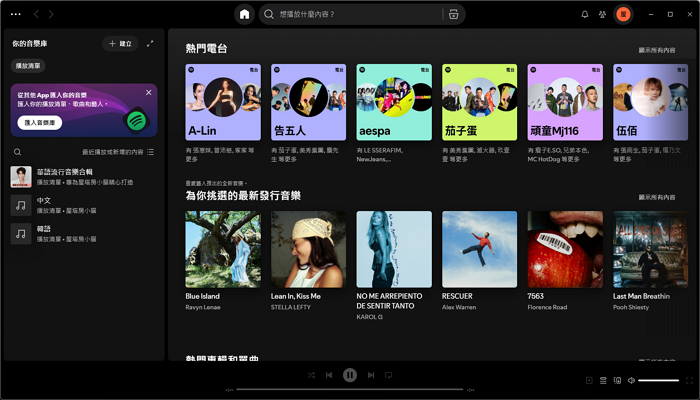Click the 匯入音樂庫 button
Screen dimensions: 700x400
point(40,123)
